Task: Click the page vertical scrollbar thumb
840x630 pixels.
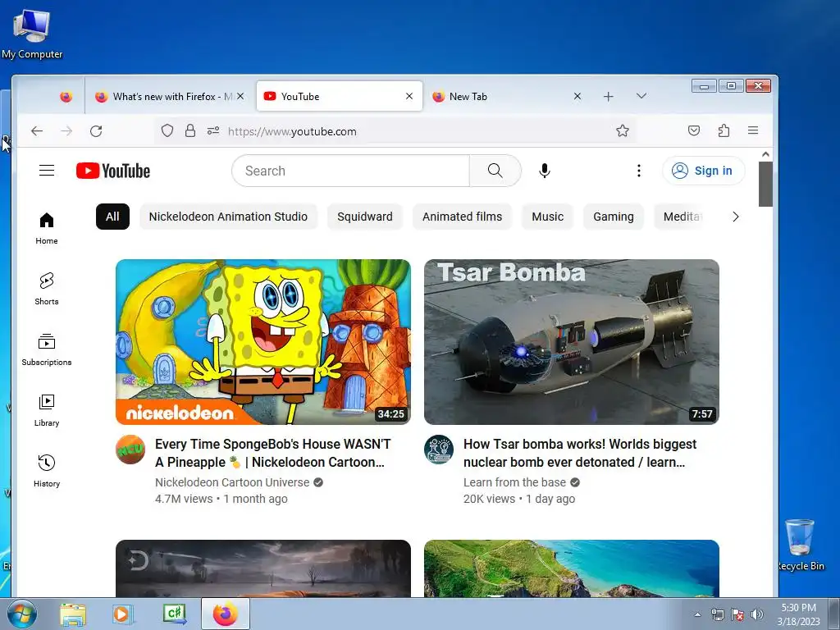Action: pos(765,184)
